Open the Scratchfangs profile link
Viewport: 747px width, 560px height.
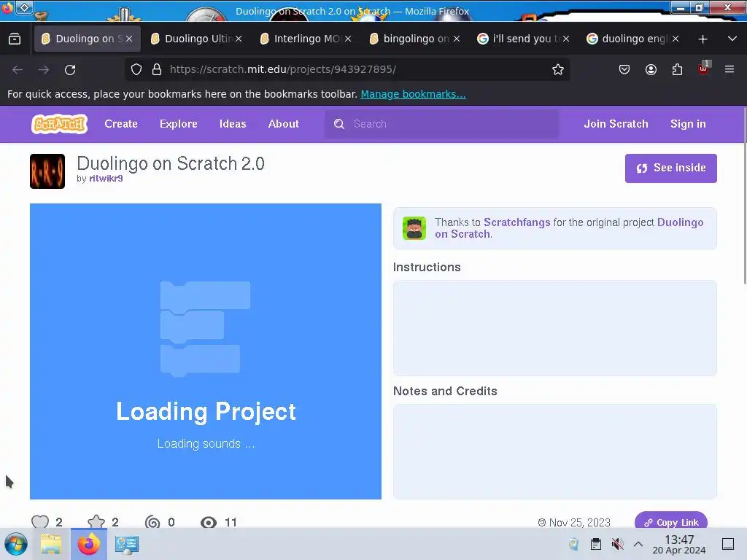pyautogui.click(x=517, y=222)
